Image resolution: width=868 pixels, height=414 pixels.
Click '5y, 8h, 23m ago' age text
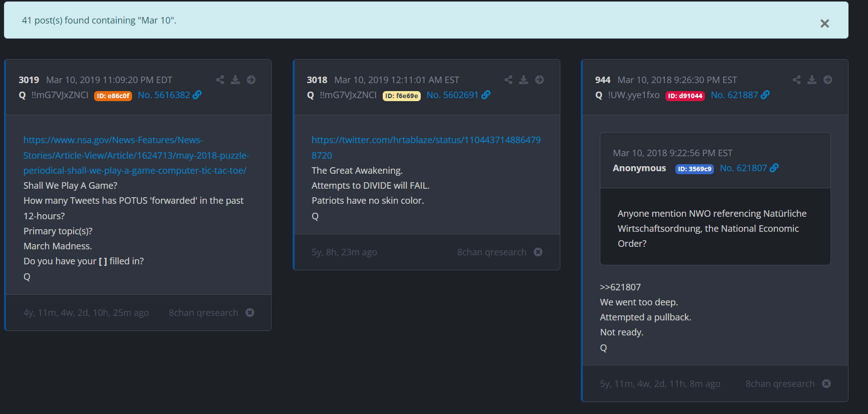coord(344,252)
